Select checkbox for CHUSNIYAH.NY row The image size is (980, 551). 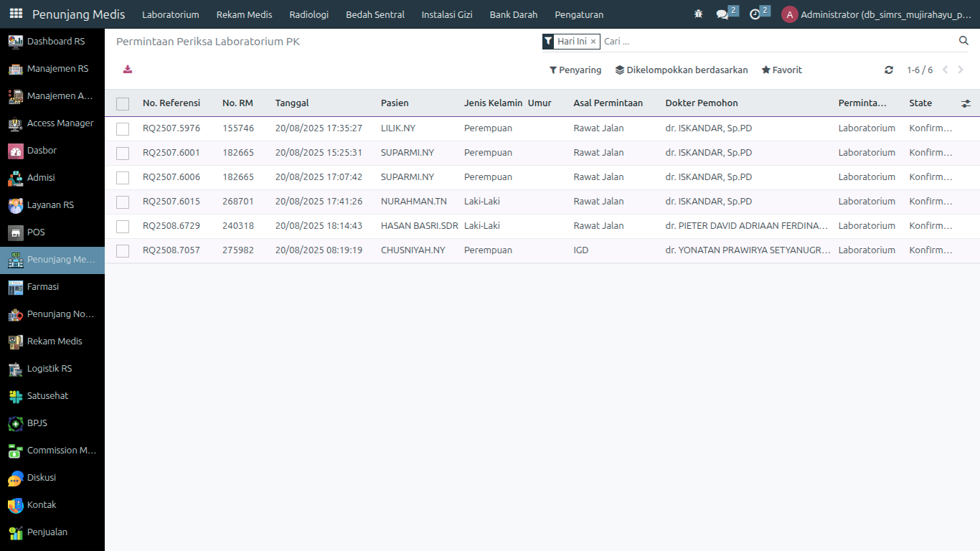click(x=123, y=250)
